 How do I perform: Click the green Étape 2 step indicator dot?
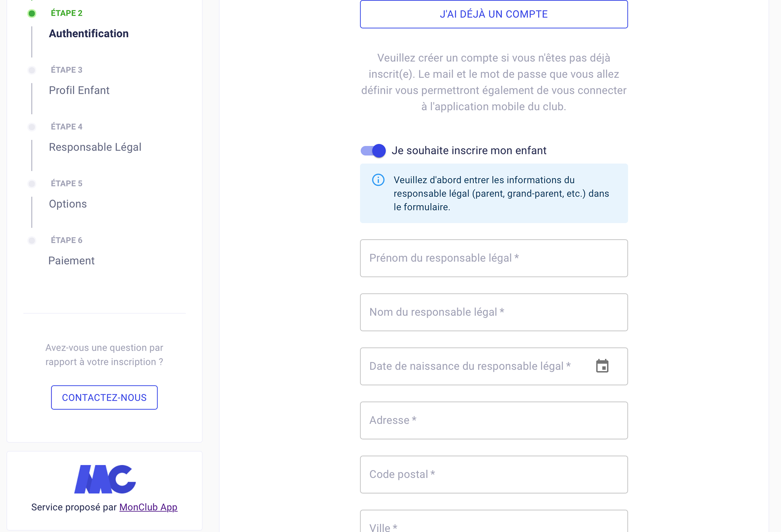click(x=32, y=14)
